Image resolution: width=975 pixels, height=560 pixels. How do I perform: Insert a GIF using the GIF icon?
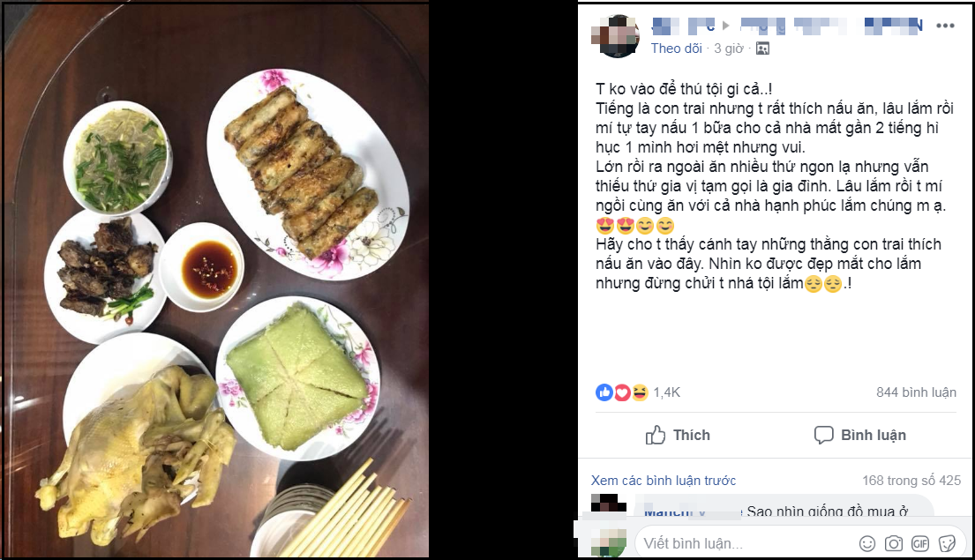[920, 544]
